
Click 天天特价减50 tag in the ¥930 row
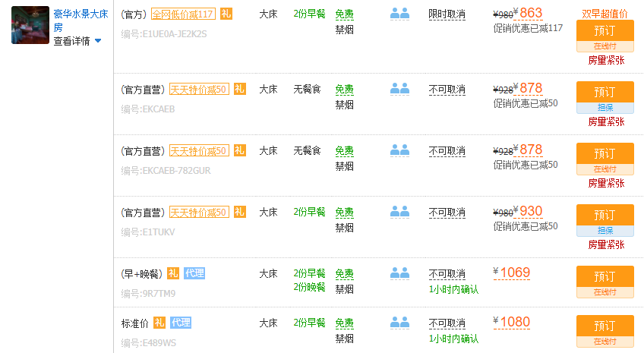199,213
